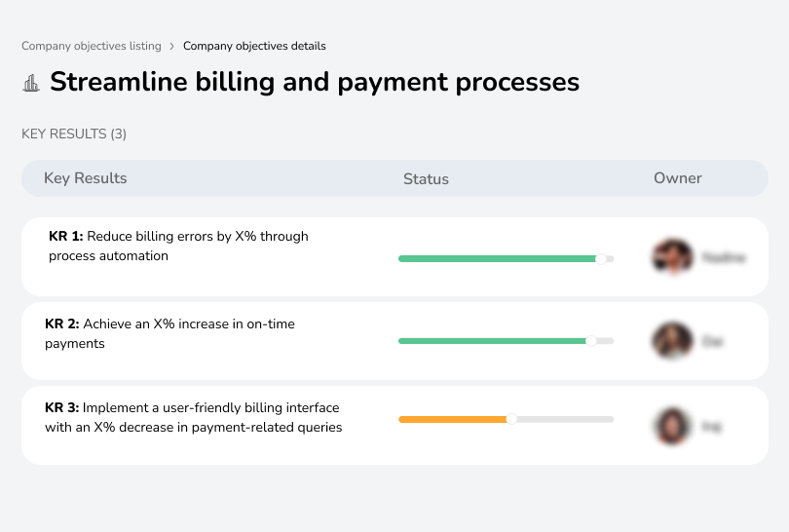Open KR 2 on-time payments row
Image resolution: width=789 pixels, height=532 pixels.
(394, 341)
